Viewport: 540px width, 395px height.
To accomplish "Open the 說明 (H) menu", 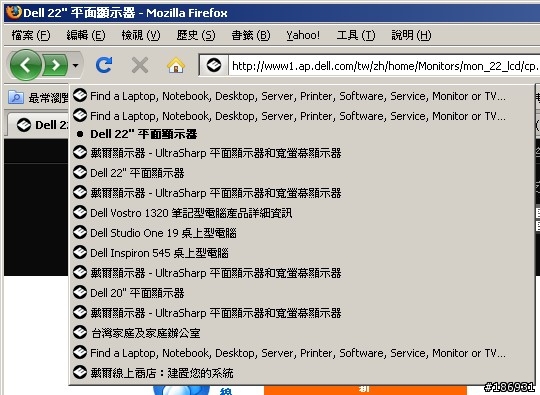I will point(411,35).
